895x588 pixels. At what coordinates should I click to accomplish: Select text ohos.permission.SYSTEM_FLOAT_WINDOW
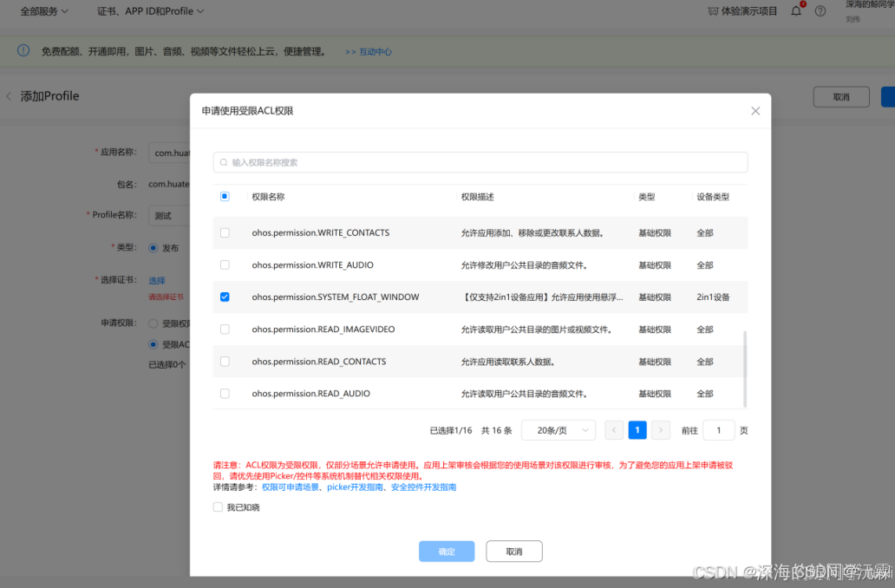pyautogui.click(x=336, y=297)
